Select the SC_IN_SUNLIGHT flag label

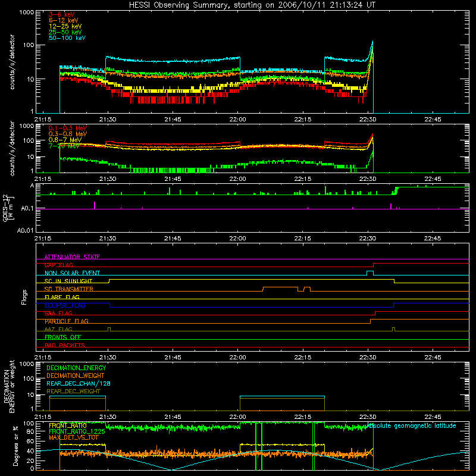pyautogui.click(x=68, y=281)
